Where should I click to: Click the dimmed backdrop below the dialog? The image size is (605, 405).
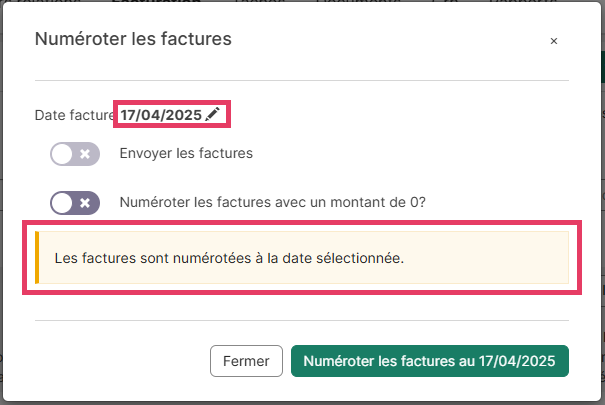300,399
